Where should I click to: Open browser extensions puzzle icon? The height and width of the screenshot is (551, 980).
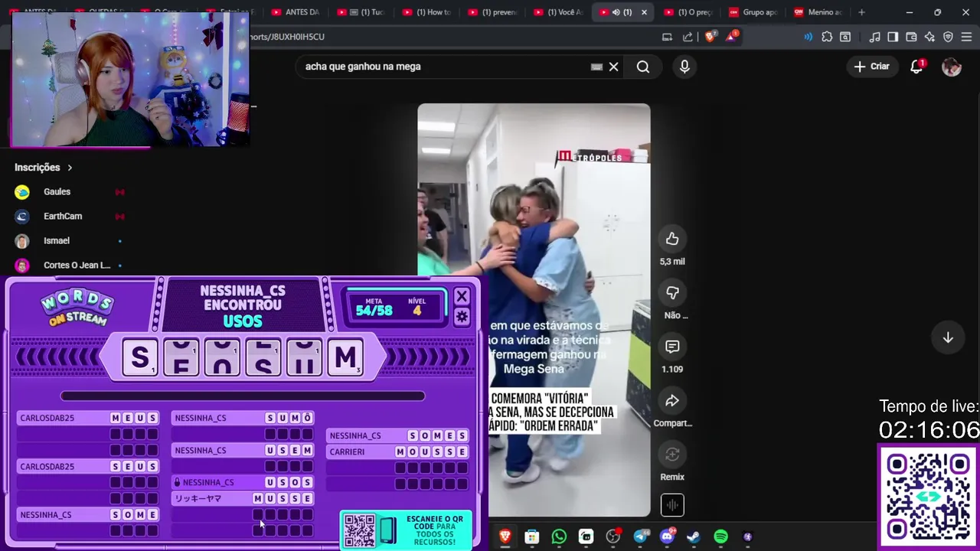(x=827, y=37)
